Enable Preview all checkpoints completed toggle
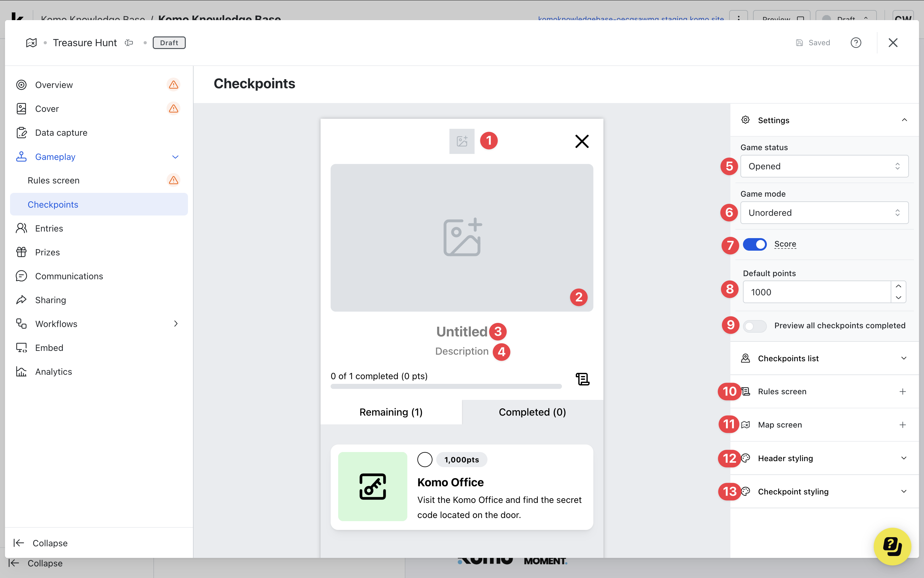The image size is (924, 578). tap(755, 326)
